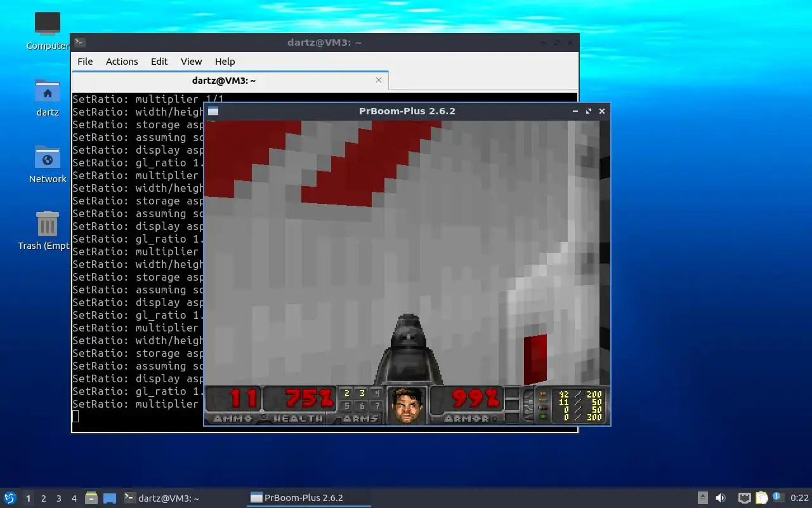The image size is (812, 508).
Task: Close the PrBoom-Plus 2.6.2 window
Action: 602,111
